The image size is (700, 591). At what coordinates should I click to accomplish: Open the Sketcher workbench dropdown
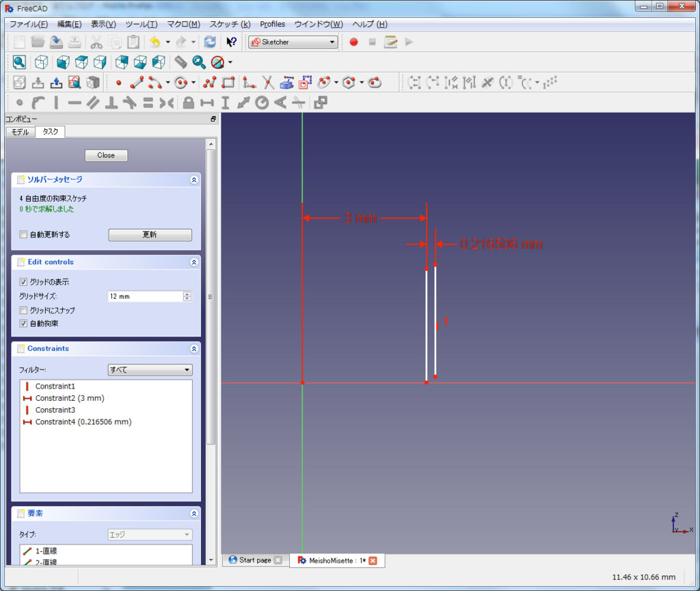pos(293,42)
